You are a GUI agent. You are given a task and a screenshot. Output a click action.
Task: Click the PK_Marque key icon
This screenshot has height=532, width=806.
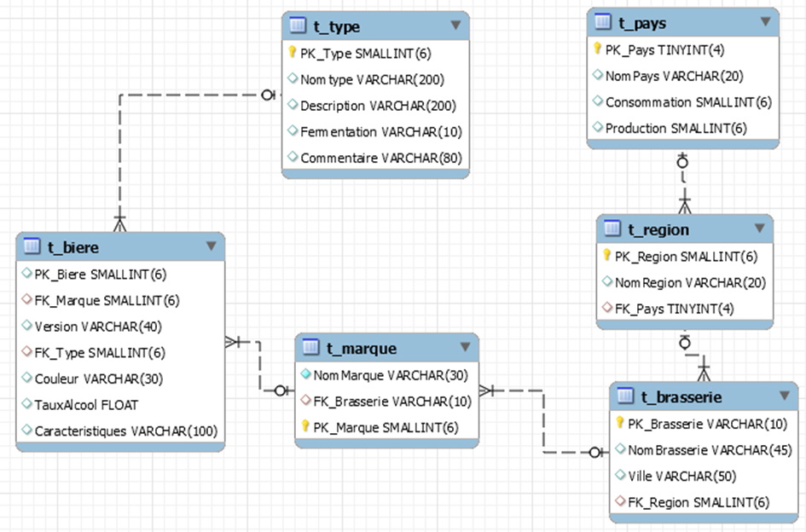[x=304, y=427]
